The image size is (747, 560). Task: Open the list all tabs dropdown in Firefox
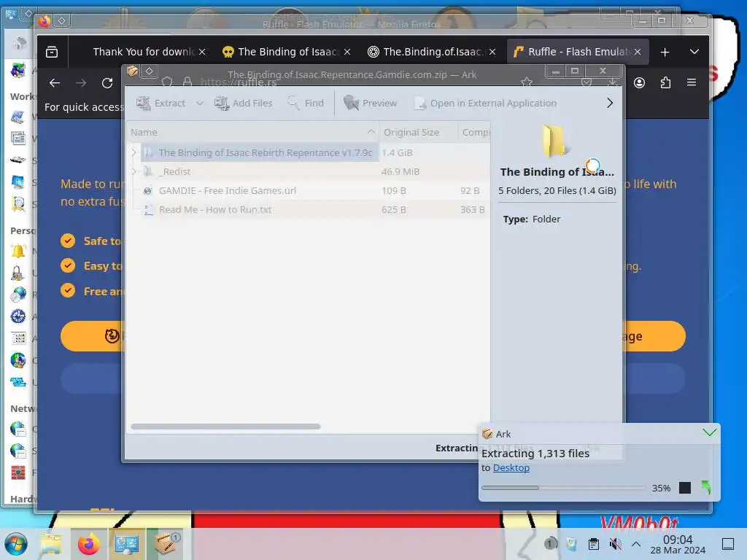(694, 52)
